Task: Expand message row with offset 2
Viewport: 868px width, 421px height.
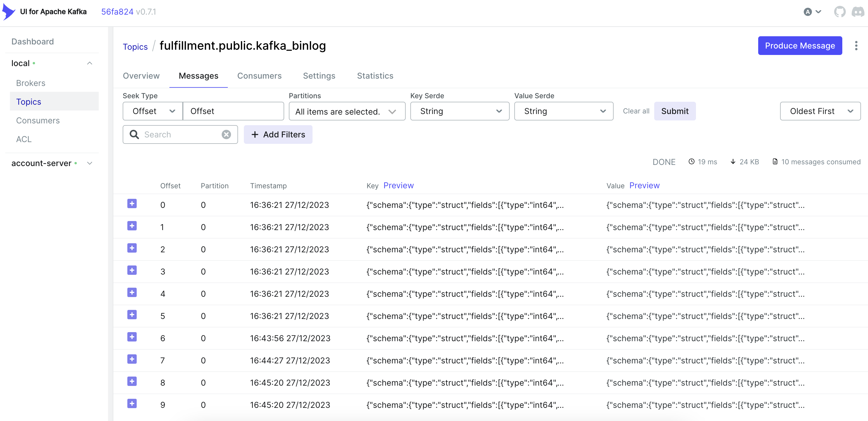Action: 132,248
